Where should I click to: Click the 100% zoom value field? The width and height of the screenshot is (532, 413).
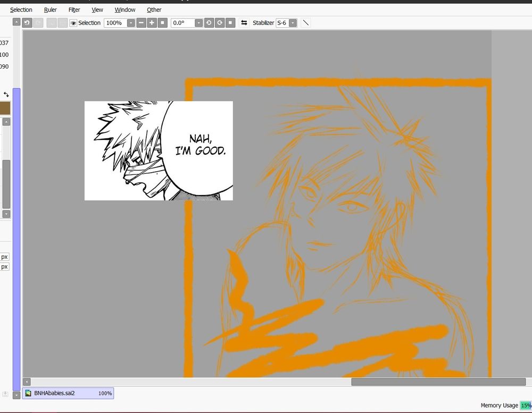[115, 23]
